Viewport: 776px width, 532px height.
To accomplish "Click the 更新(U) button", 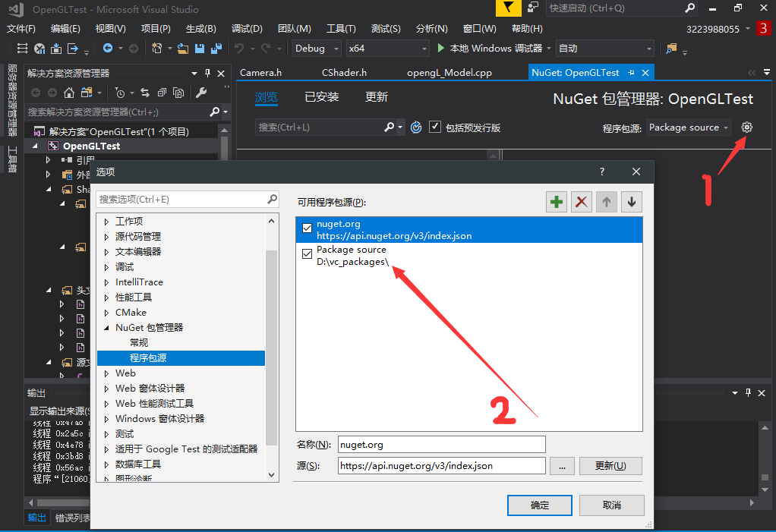I will click(610, 466).
